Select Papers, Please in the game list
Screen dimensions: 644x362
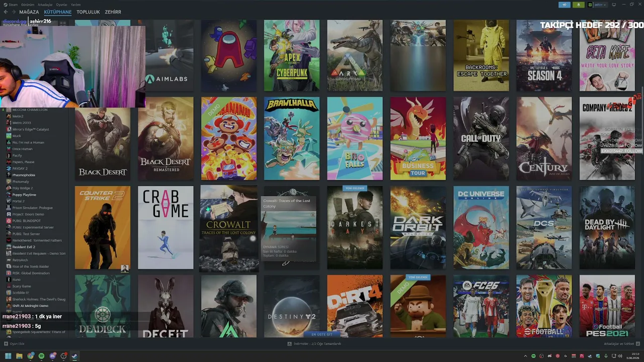[24, 162]
